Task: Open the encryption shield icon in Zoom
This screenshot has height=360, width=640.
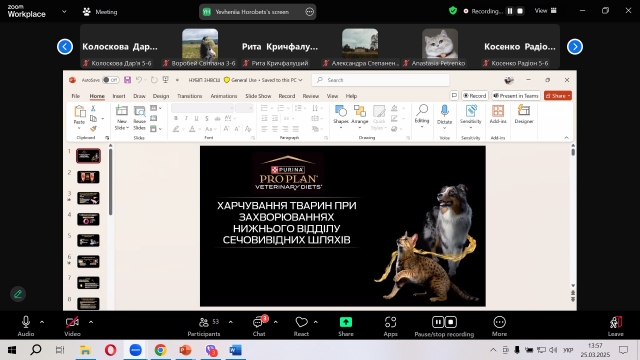Action: [x=453, y=11]
